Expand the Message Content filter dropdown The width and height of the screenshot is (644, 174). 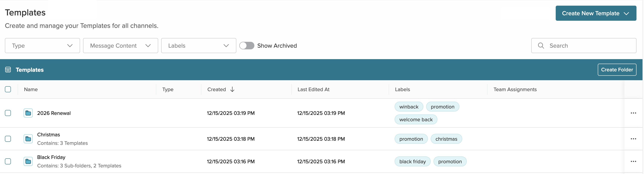tap(120, 46)
